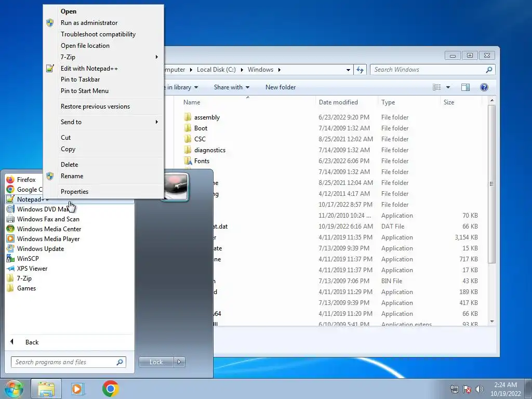Click the WinSCP icon
Viewport: 532px width, 399px height.
click(x=10, y=258)
